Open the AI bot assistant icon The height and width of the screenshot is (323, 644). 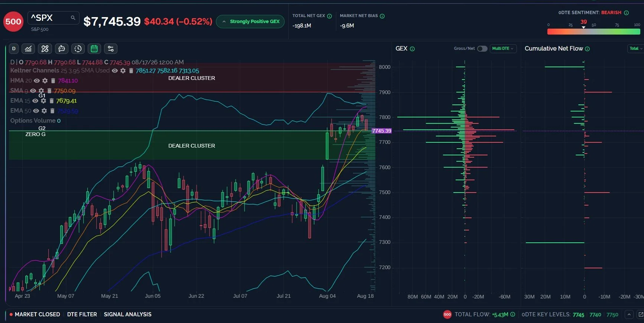(x=62, y=49)
